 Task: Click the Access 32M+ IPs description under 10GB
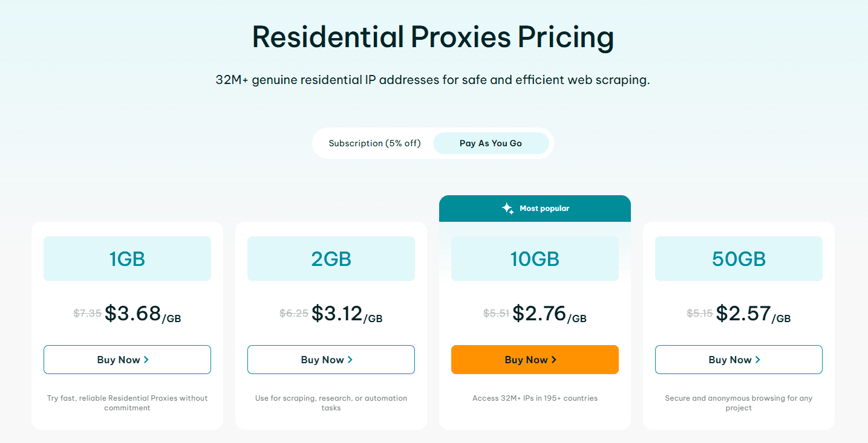[535, 398]
